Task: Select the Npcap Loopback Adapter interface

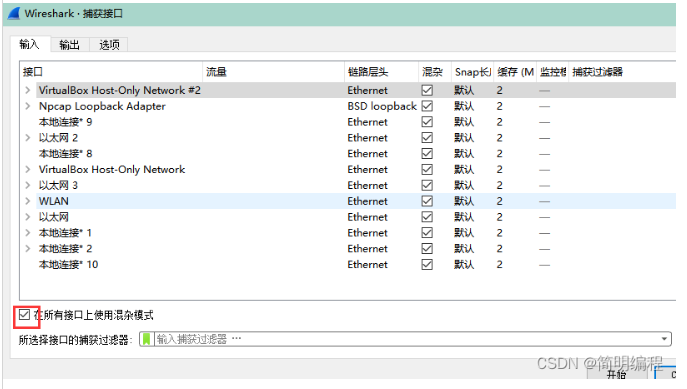Action: coord(102,106)
